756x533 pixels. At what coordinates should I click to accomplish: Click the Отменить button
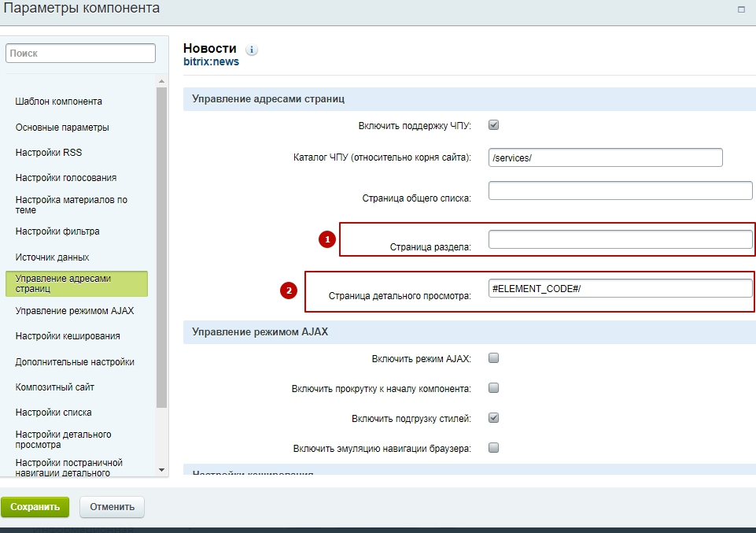[x=112, y=507]
